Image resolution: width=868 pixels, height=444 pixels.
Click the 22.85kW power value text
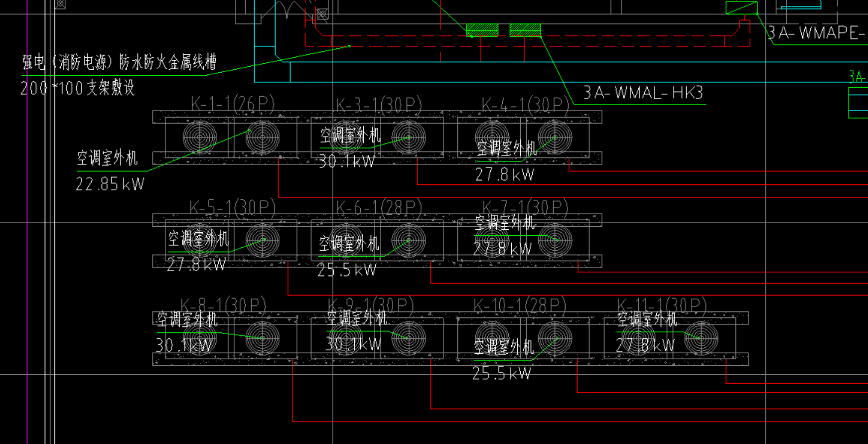[x=110, y=184]
